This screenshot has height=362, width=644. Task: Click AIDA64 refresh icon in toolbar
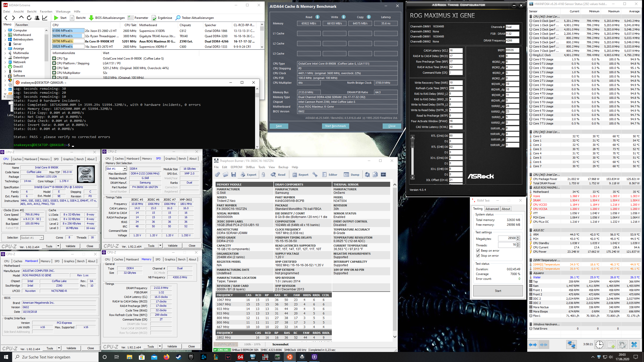[x=29, y=18]
